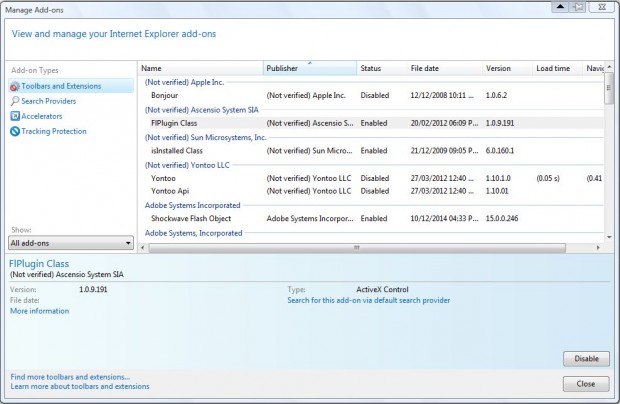Click the Yontoo LLC group header
Viewport: 620px width, 404px height.
tap(187, 165)
